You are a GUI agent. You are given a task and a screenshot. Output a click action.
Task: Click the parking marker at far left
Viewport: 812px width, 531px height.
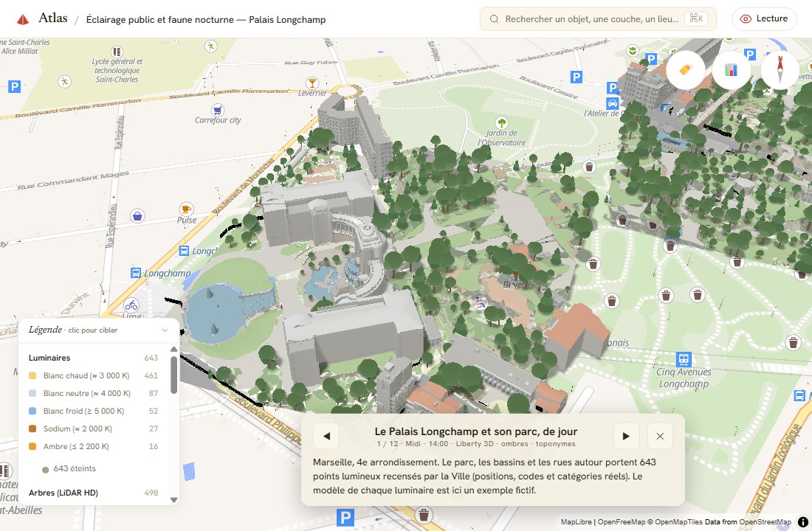click(15, 86)
